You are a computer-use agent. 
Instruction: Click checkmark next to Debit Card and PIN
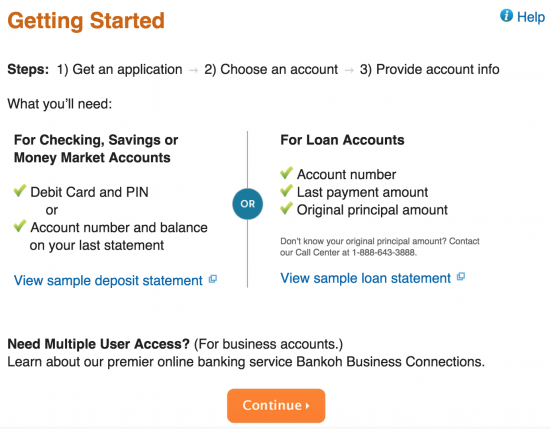(20, 190)
